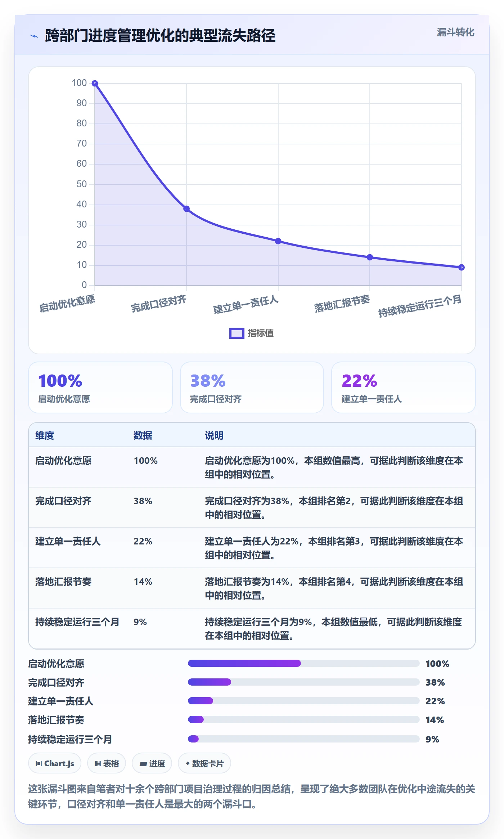504x839 pixels.
Task: Open the 38% 完成口径对齐 data card
Action: pos(252,387)
